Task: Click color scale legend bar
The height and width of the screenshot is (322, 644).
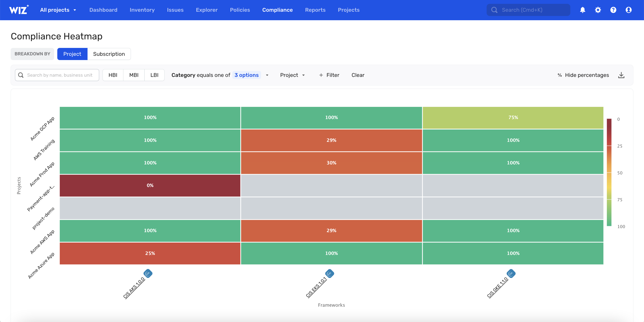Action: click(609, 172)
